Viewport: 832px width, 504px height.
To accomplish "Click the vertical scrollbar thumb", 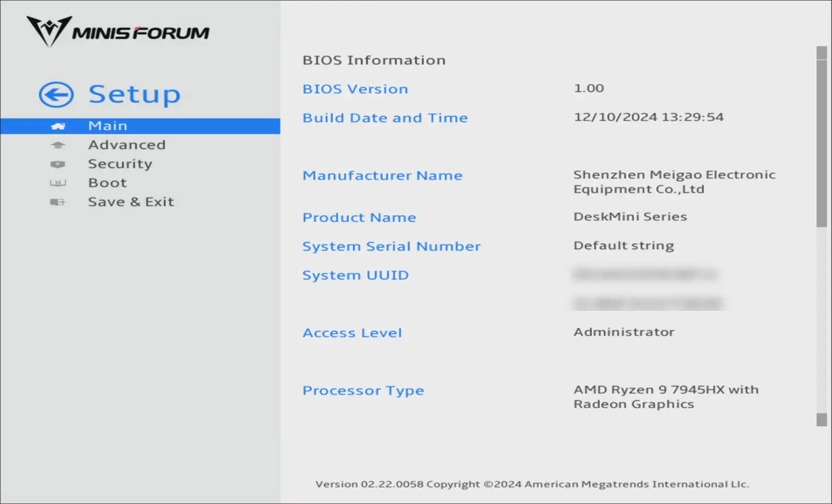I will [x=822, y=143].
